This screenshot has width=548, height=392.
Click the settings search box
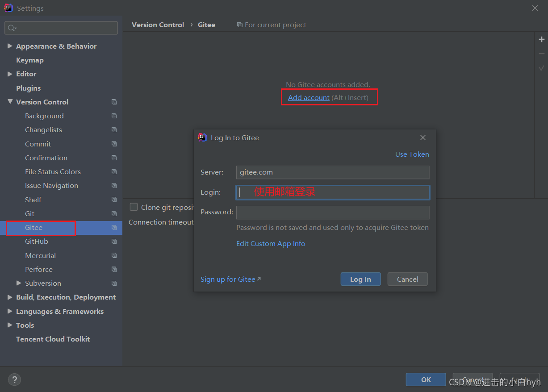[61, 28]
